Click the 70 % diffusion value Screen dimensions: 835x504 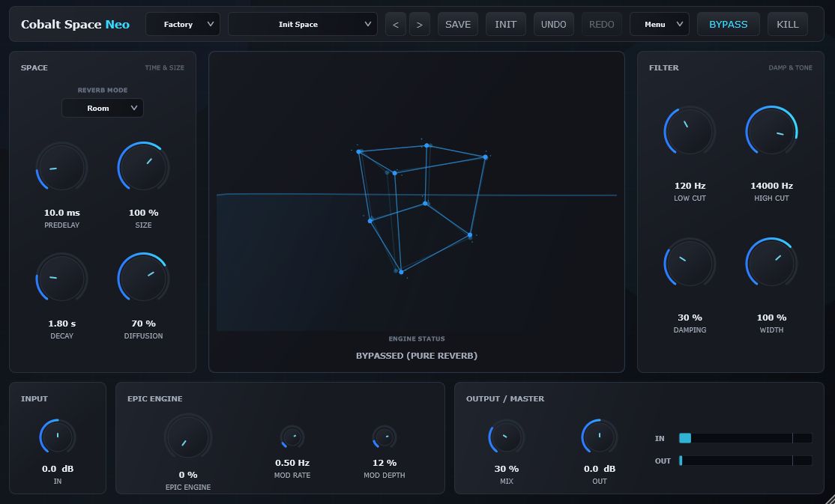(x=143, y=324)
